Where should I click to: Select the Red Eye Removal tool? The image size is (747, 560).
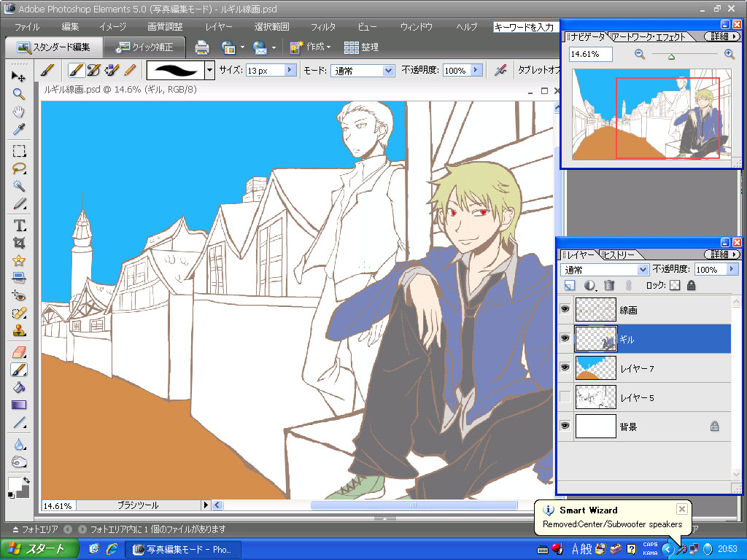[18, 296]
